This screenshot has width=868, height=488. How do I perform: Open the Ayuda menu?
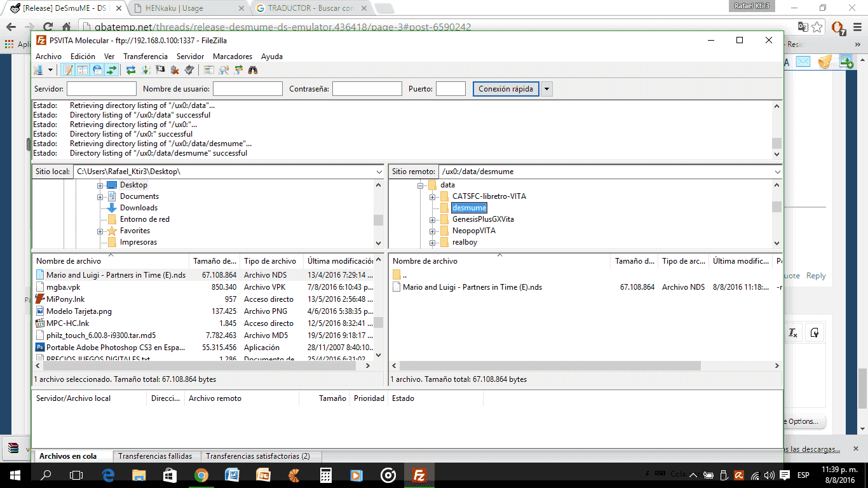pyautogui.click(x=272, y=57)
